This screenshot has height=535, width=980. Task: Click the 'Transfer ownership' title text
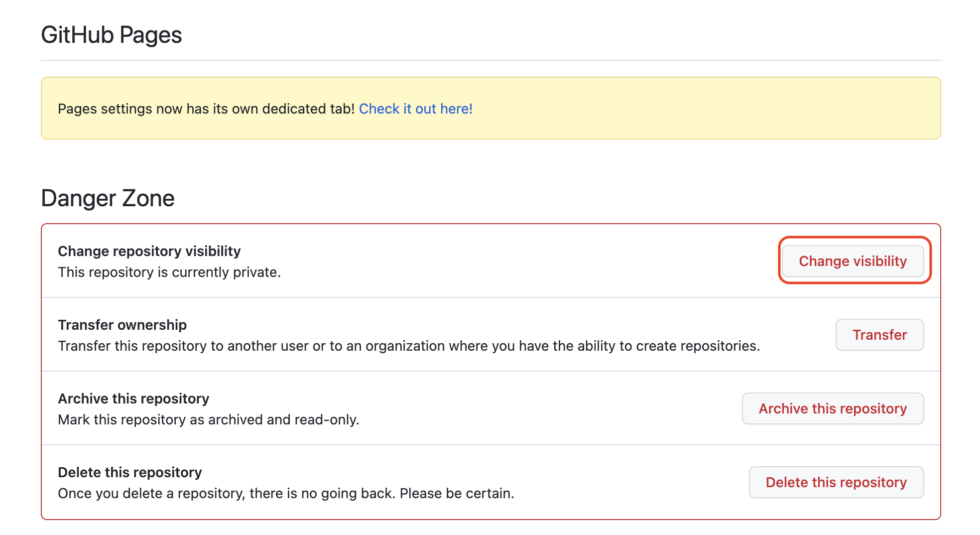pyautogui.click(x=122, y=325)
